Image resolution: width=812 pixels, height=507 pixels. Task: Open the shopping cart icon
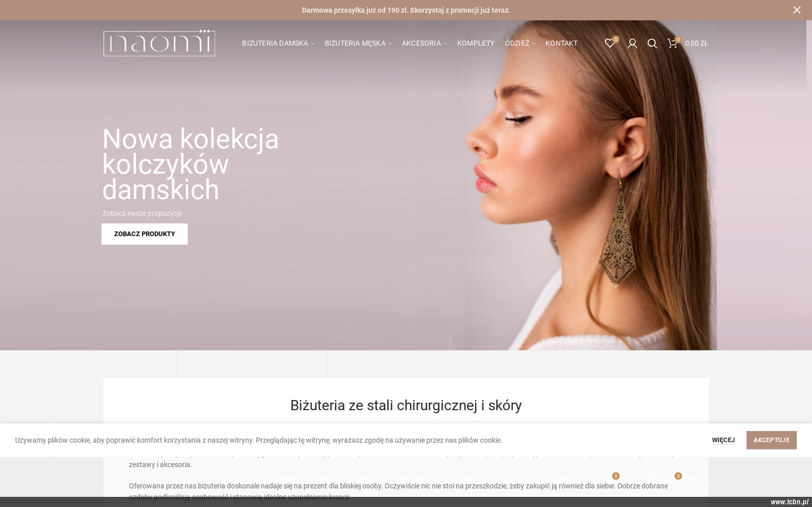673,43
